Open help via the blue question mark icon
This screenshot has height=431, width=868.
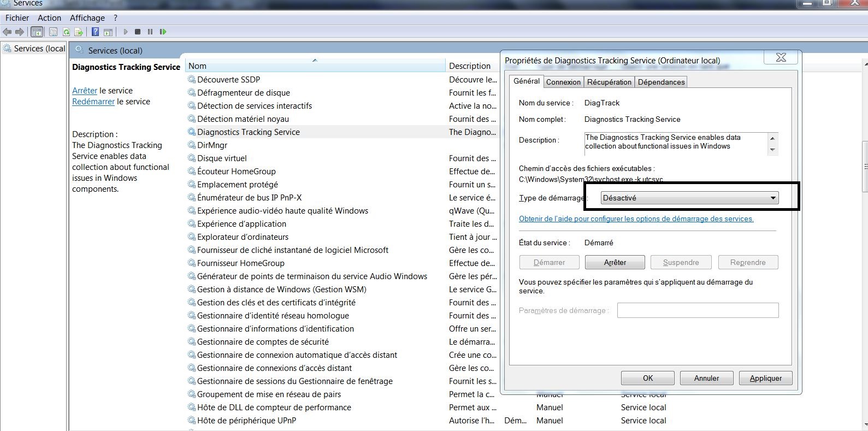pyautogui.click(x=96, y=32)
